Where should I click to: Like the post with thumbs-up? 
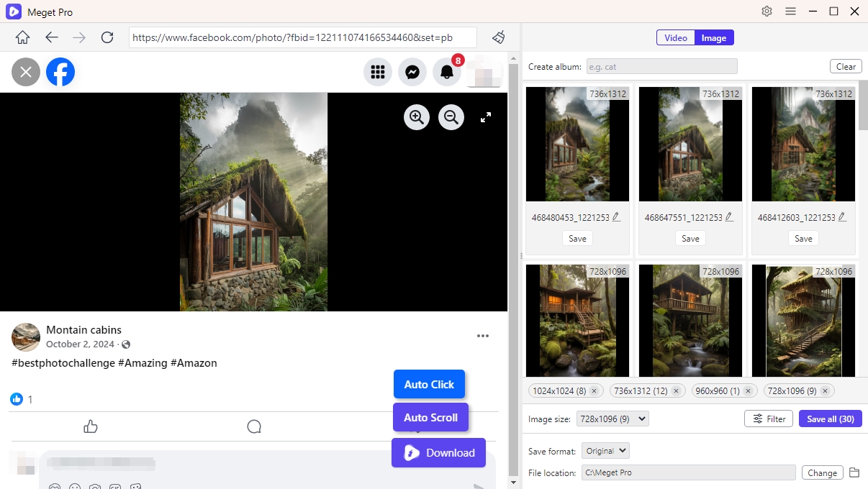(x=91, y=426)
